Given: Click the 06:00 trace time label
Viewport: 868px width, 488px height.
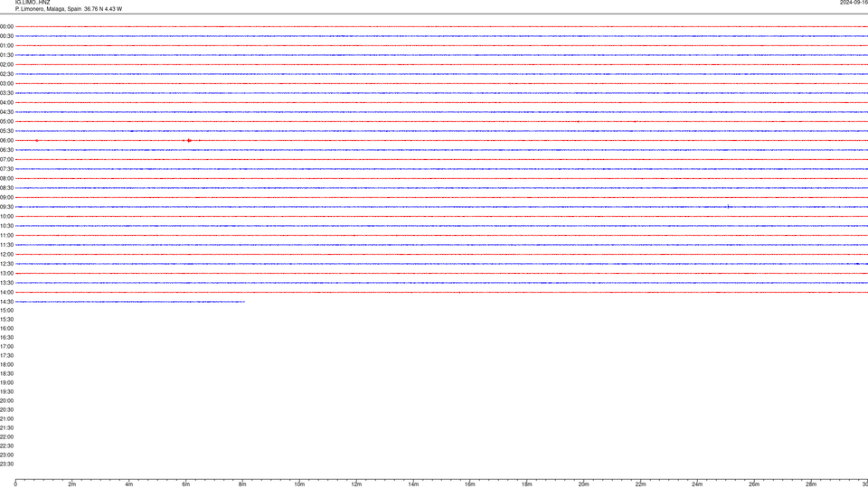Looking at the screenshot, I should (x=6, y=141).
